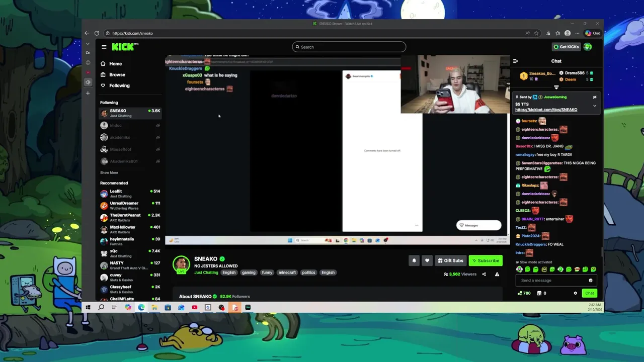Screen dimensions: 644x362
Task: Open kickbot.com tips SNEAKO link
Action: pos(546,110)
